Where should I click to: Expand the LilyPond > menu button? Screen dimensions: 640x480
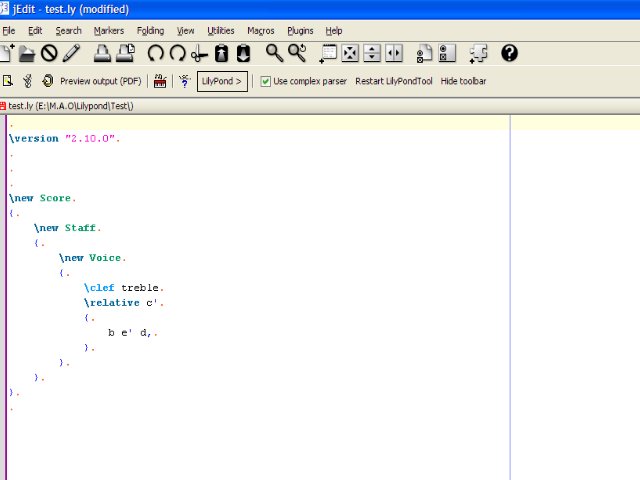(222, 81)
